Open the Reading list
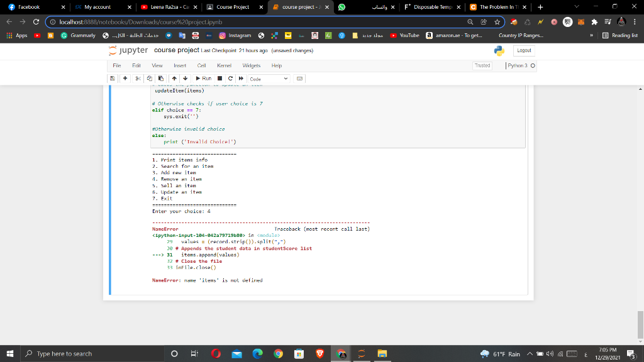The width and height of the screenshot is (644, 362). click(x=619, y=35)
